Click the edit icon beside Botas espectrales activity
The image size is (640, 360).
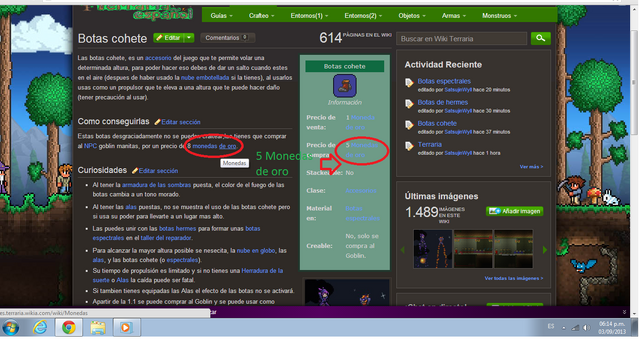pos(409,83)
